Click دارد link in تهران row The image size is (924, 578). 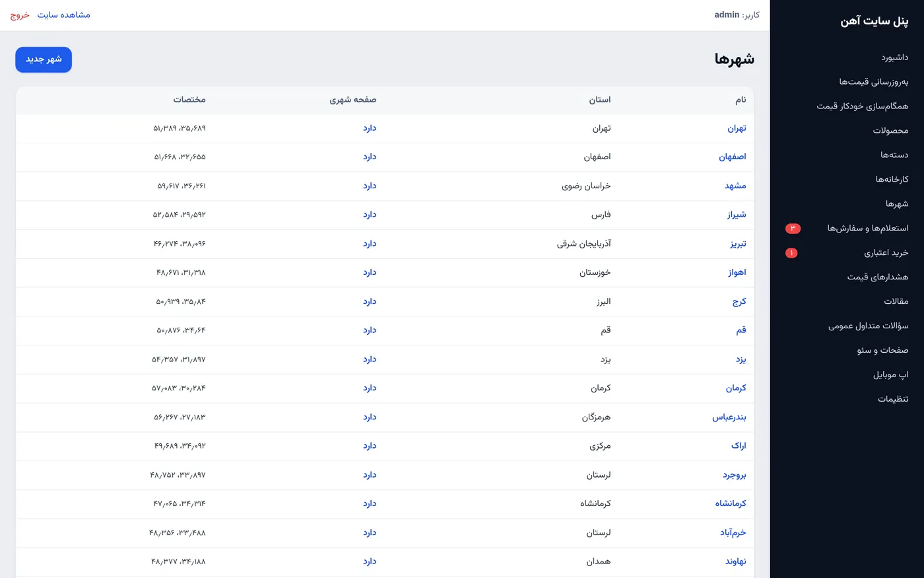pos(370,128)
